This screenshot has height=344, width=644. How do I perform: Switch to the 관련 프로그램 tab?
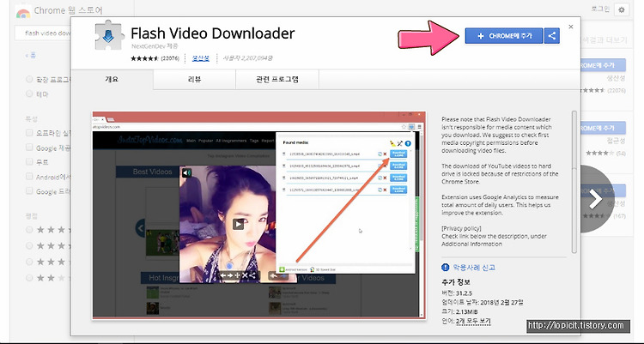coord(277,79)
